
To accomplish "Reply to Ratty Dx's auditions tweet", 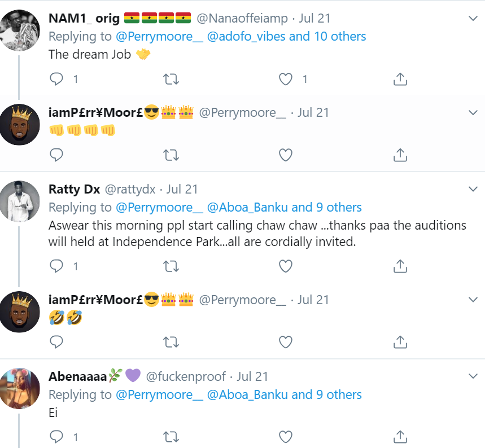I will pos(56,266).
